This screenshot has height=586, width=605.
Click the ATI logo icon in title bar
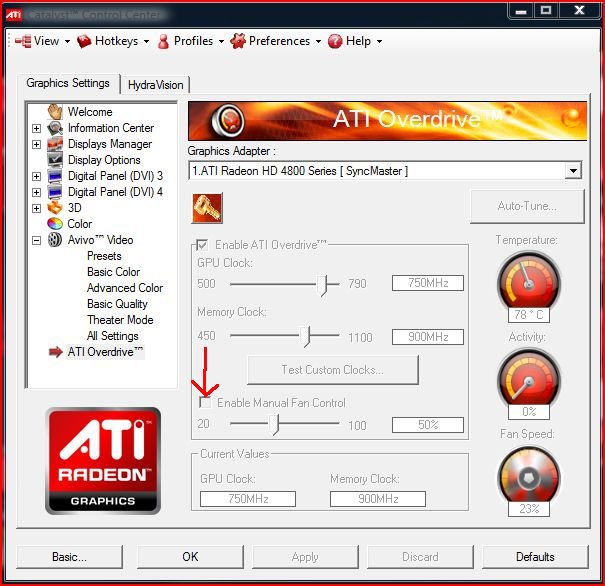[x=14, y=15]
